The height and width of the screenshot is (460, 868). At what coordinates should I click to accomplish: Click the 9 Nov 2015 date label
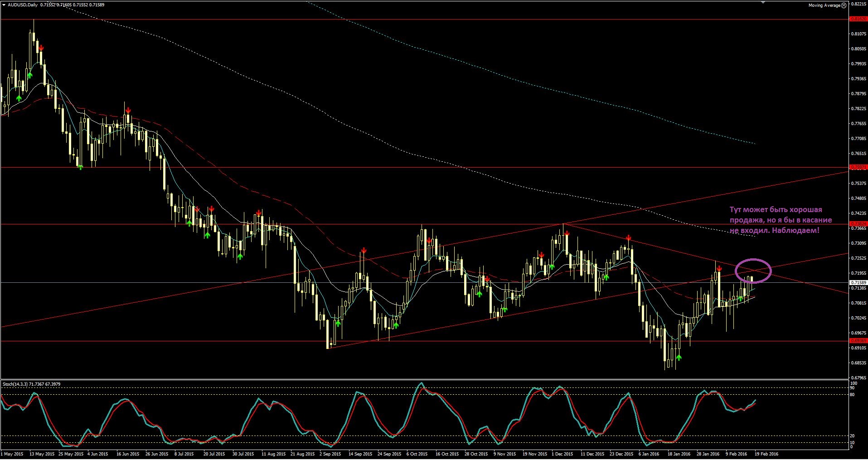(x=504, y=454)
